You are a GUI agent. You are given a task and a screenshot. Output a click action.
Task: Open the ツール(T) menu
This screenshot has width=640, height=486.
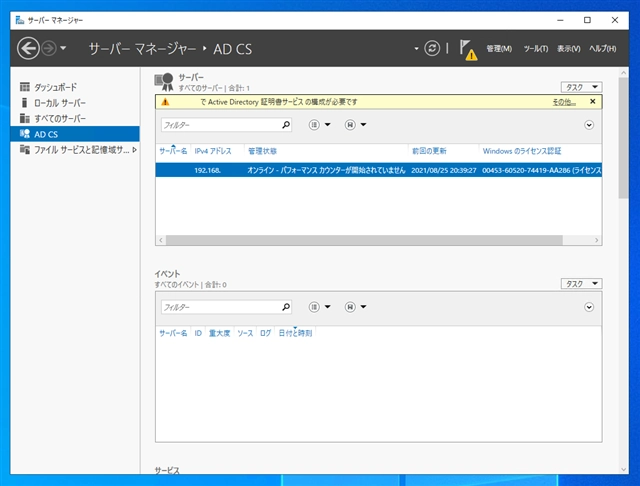(x=534, y=49)
